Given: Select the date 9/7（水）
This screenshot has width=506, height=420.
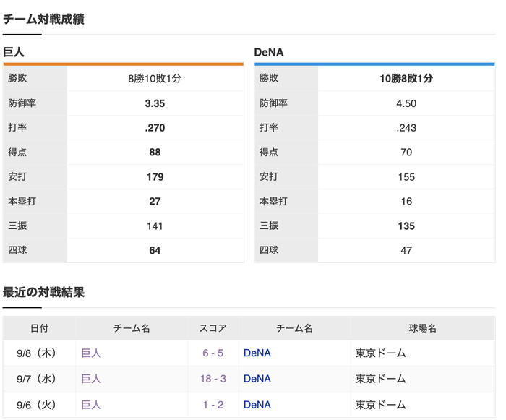Looking at the screenshot, I should pyautogui.click(x=36, y=379).
